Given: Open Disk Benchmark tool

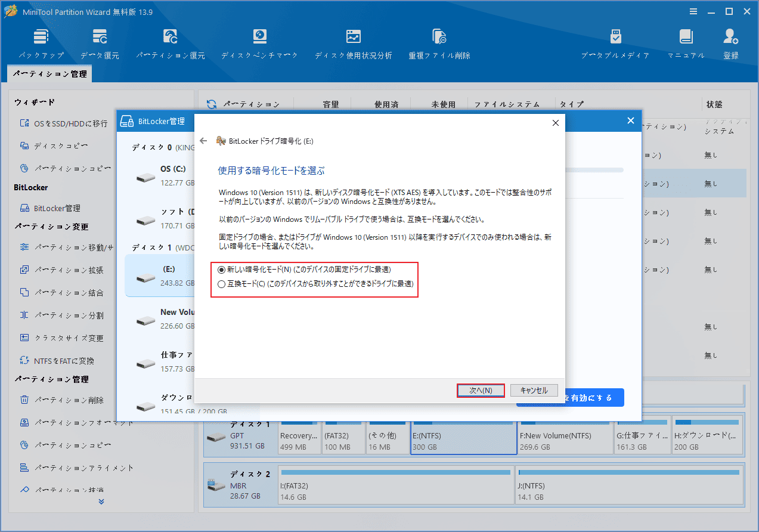Looking at the screenshot, I should coord(259,37).
